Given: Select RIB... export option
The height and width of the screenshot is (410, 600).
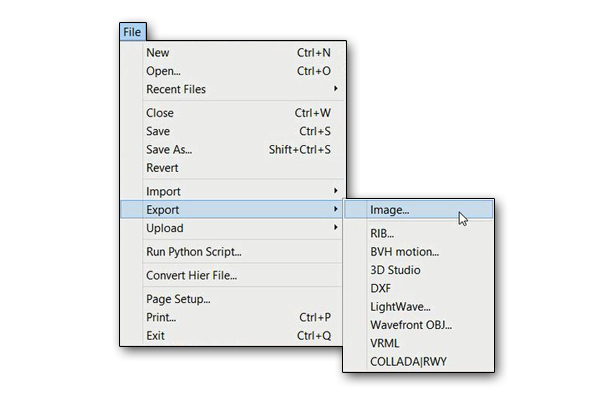Looking at the screenshot, I should [x=419, y=233].
